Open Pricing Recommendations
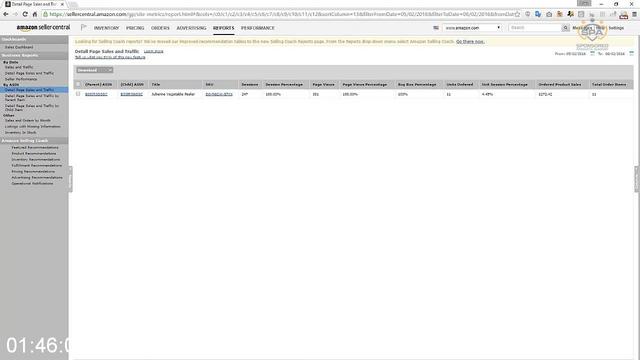The width and height of the screenshot is (640, 360). click(33, 171)
